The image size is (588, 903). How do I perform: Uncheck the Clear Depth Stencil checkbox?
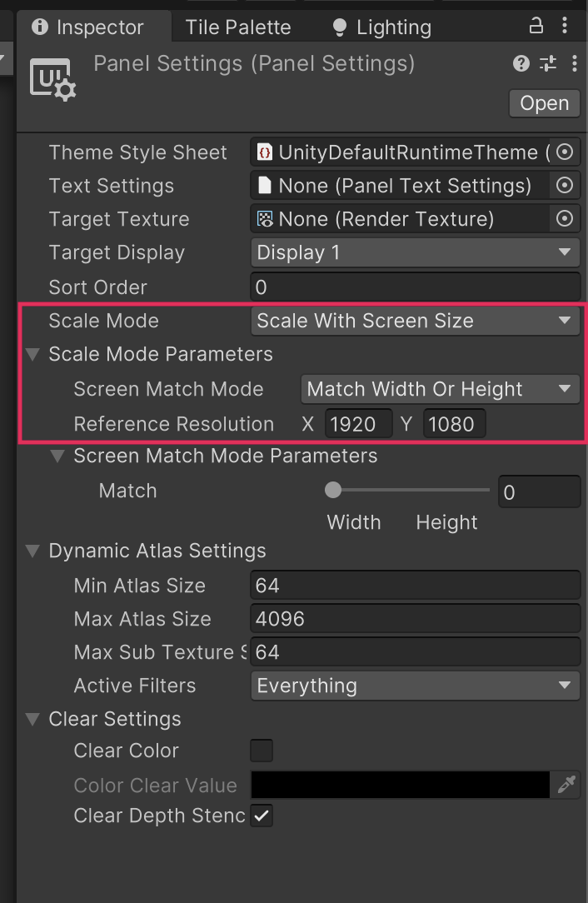click(x=262, y=816)
